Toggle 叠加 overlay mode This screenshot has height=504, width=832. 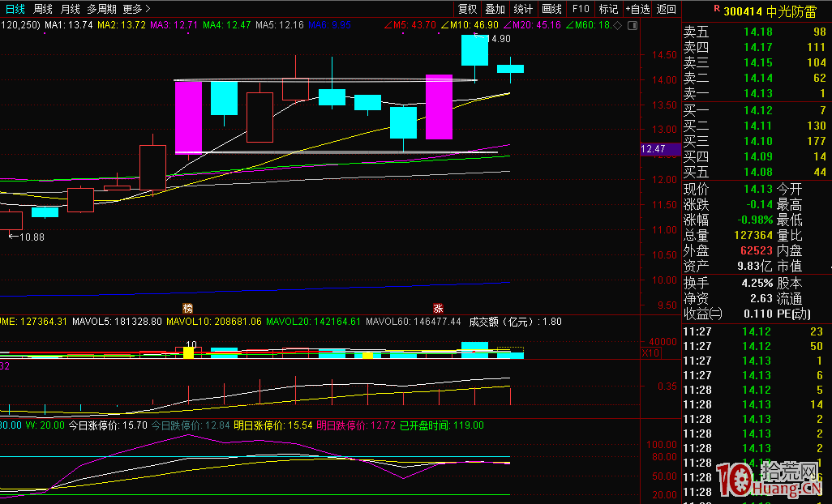pyautogui.click(x=495, y=9)
